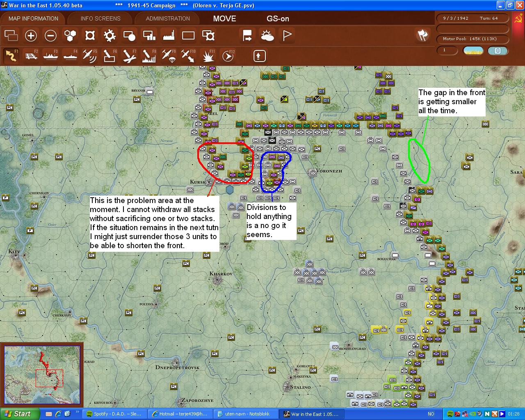Click the up-arrow box toolbar button
This screenshot has height=420, width=525.
[x=260, y=55]
